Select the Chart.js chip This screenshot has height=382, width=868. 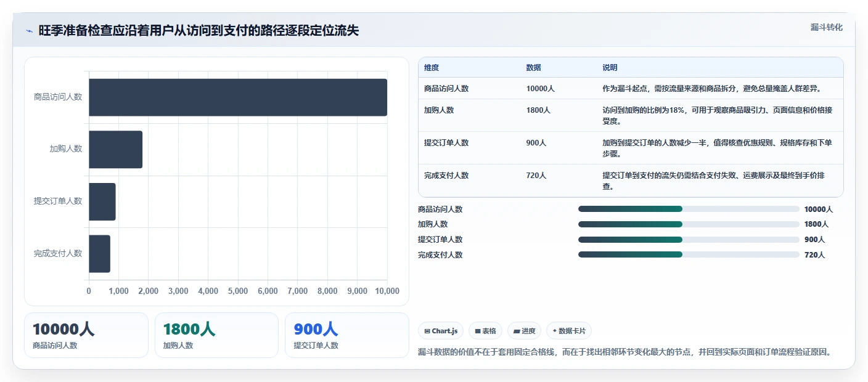(441, 331)
